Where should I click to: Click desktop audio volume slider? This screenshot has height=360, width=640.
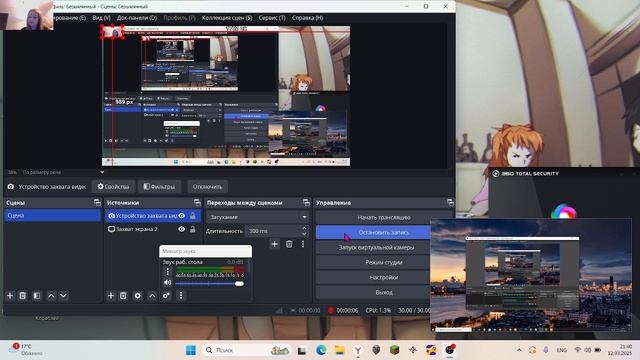(210, 283)
